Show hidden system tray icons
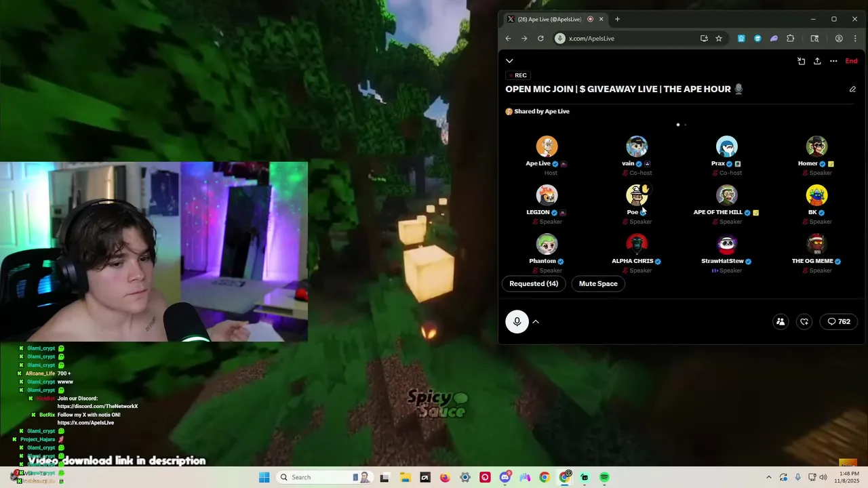Viewport: 868px width, 488px height. tap(768, 477)
